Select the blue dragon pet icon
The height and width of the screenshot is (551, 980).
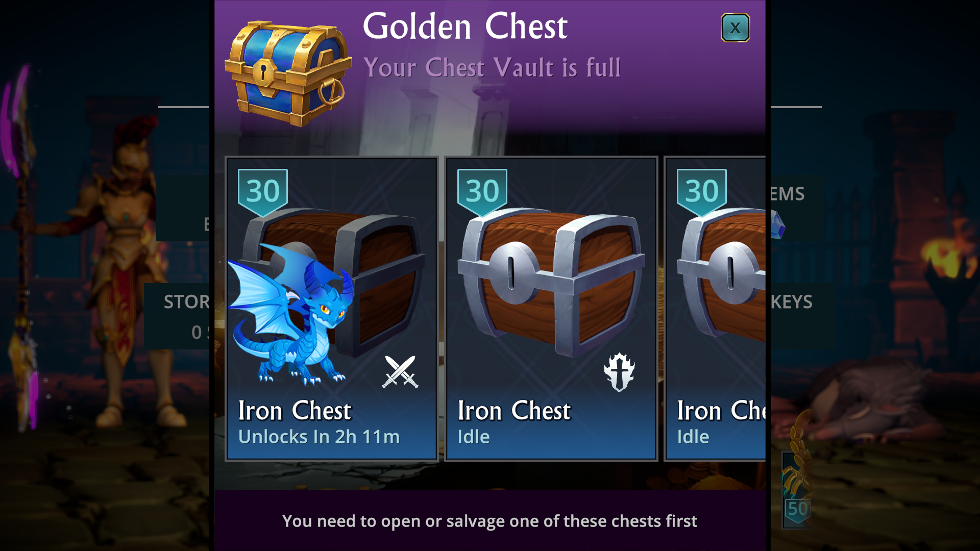pos(291,314)
